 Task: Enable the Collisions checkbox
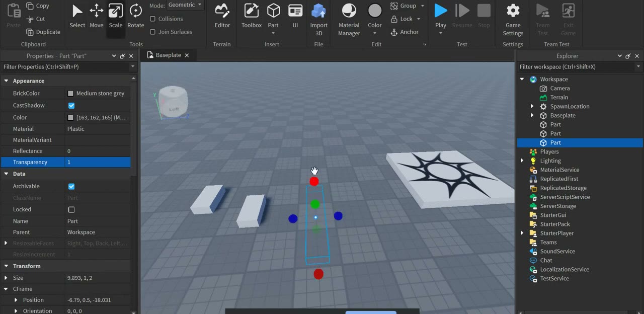point(153,19)
